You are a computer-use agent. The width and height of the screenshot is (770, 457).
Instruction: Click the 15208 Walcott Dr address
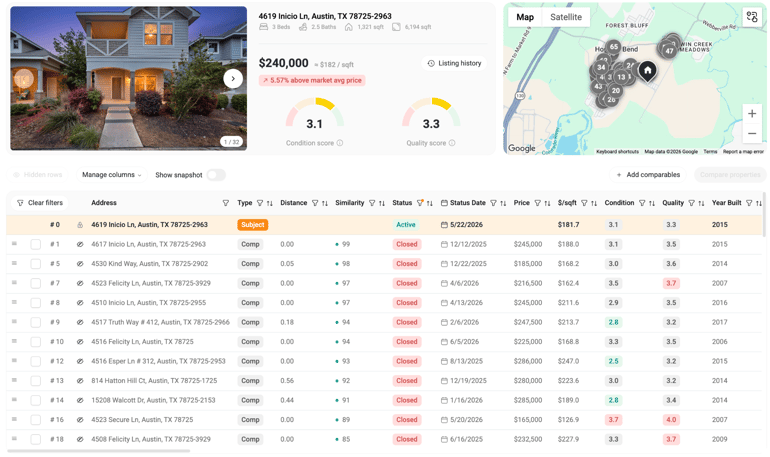click(153, 400)
